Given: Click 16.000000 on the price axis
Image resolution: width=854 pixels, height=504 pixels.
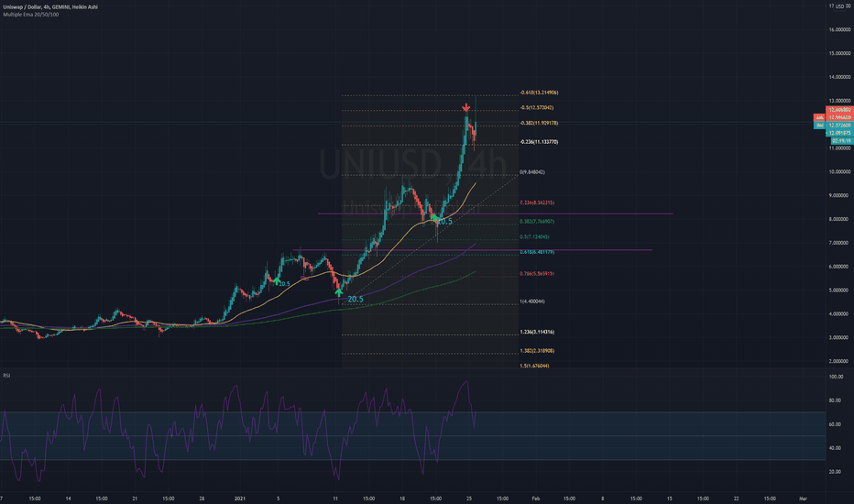Looking at the screenshot, I should (x=839, y=30).
